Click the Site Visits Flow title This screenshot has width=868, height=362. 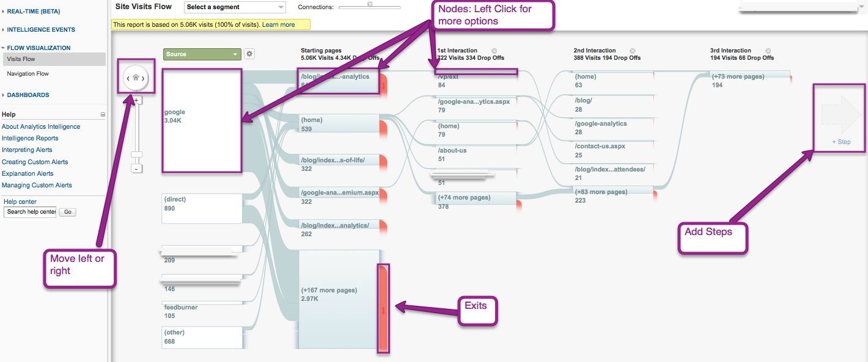pyautogui.click(x=144, y=6)
